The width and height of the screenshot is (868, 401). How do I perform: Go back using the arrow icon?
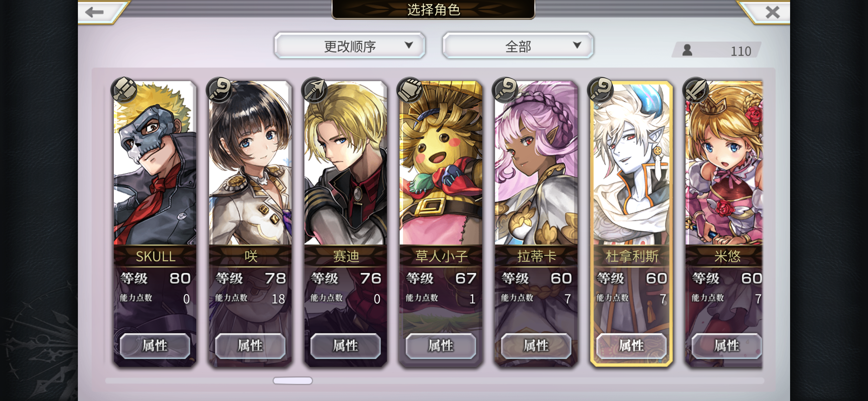tap(94, 12)
